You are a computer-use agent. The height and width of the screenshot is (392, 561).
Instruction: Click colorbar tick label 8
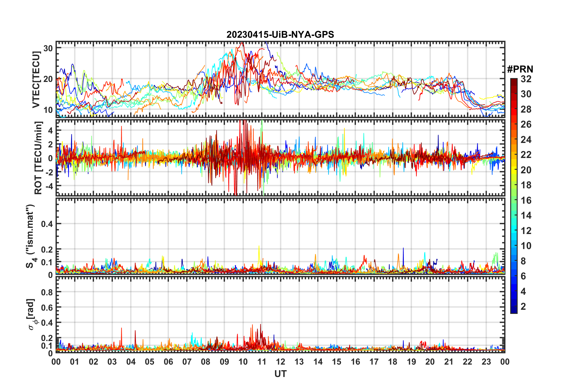523,261
